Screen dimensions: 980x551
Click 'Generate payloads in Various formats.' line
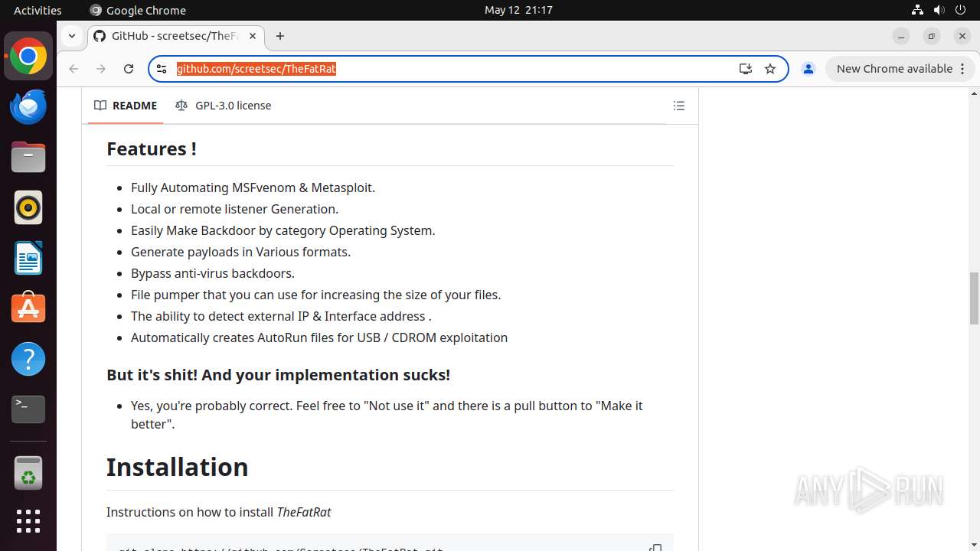pos(240,252)
